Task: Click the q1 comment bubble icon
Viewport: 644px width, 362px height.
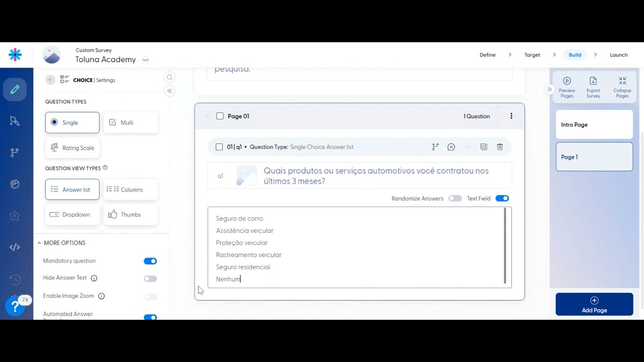Action: [451, 147]
